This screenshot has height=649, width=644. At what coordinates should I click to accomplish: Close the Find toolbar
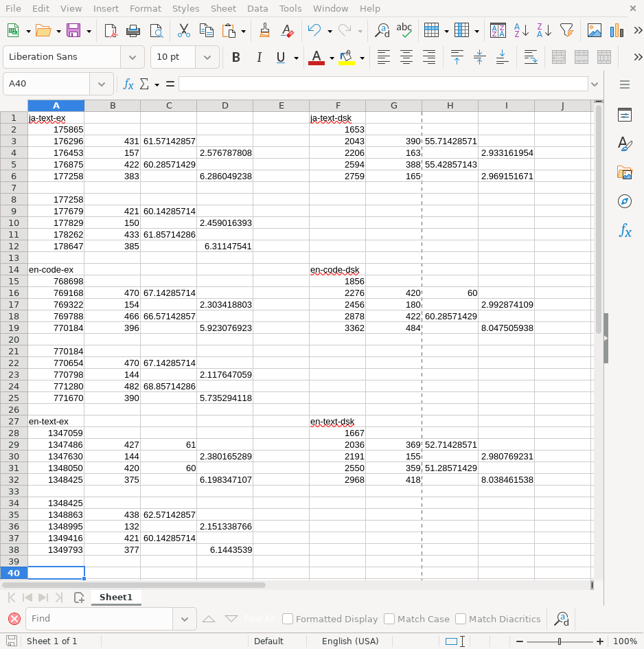click(14, 619)
